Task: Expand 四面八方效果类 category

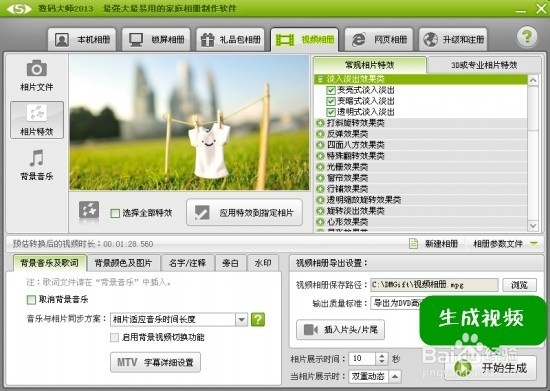Action: [x=320, y=145]
